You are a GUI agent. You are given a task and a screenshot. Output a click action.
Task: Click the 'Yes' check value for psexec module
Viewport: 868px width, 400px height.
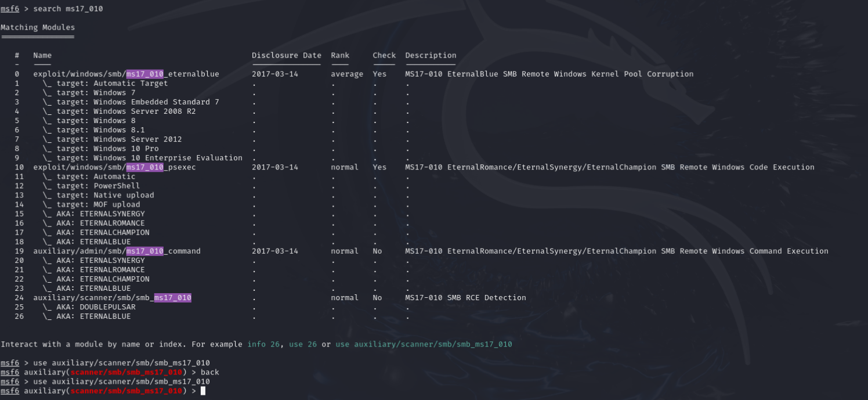coord(379,167)
